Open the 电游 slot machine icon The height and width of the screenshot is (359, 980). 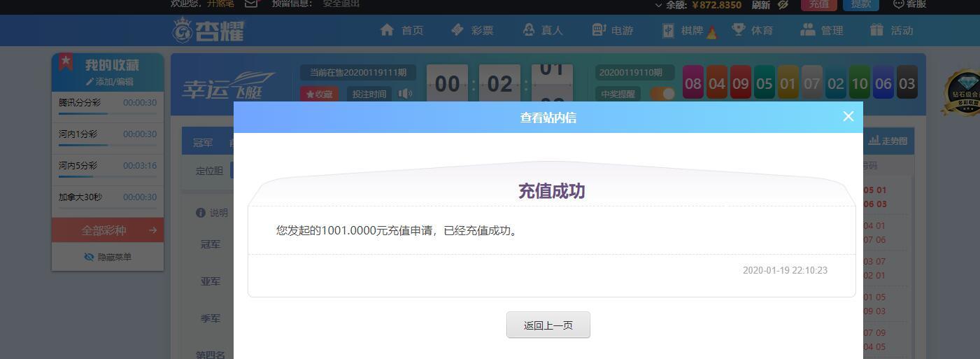pyautogui.click(x=599, y=30)
